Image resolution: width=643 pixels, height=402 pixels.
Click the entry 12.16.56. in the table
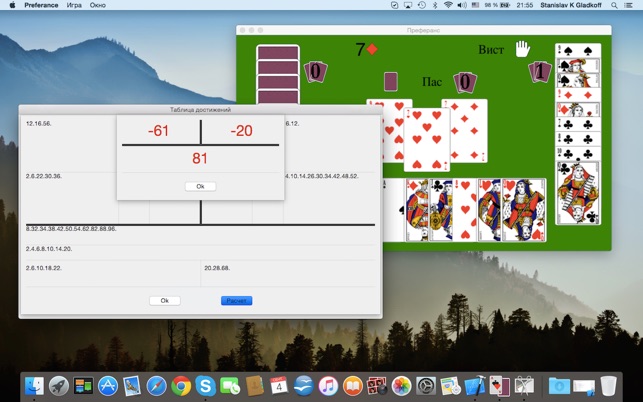pos(39,123)
